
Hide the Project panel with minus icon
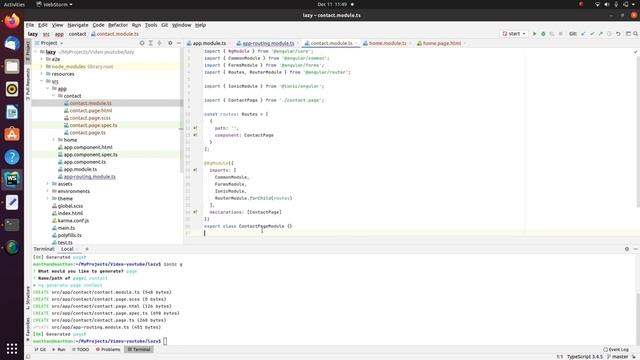(x=178, y=43)
